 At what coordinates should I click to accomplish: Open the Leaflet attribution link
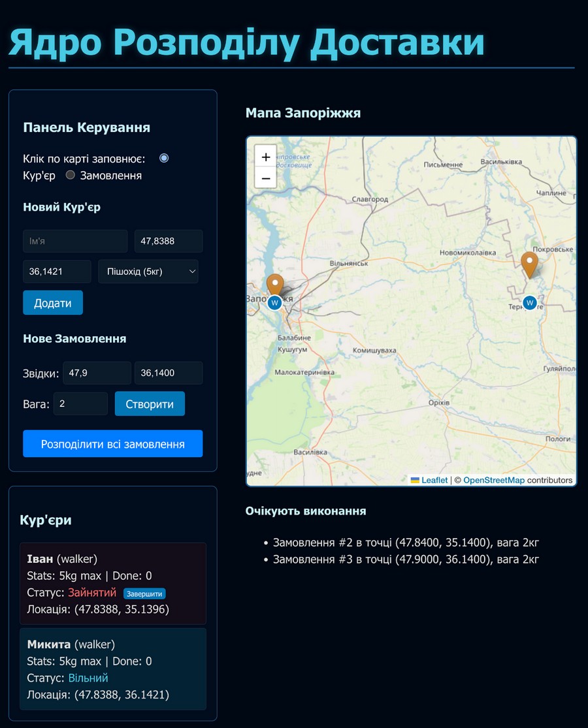pyautogui.click(x=434, y=480)
